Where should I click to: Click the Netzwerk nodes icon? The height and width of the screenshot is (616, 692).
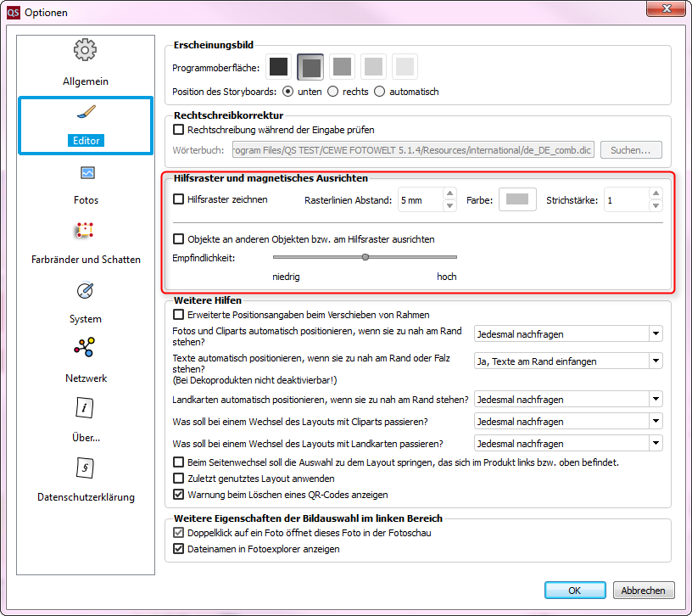(x=84, y=347)
